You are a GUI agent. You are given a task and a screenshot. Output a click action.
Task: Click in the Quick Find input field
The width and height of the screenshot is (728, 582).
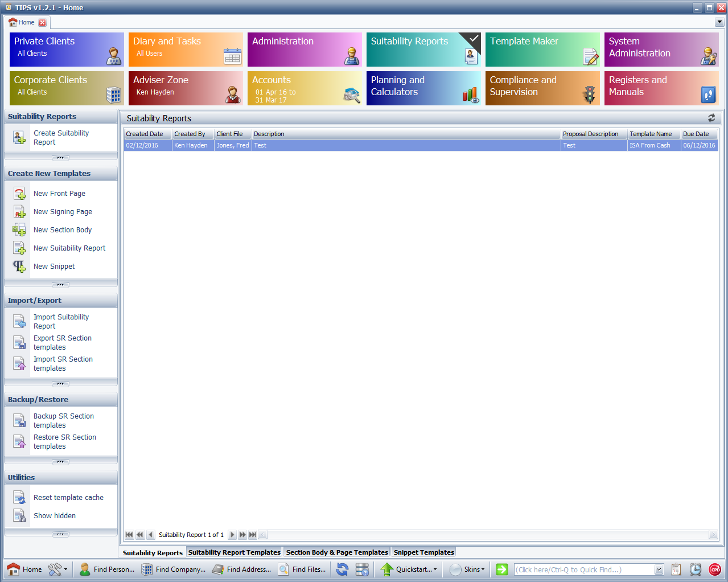coord(583,569)
